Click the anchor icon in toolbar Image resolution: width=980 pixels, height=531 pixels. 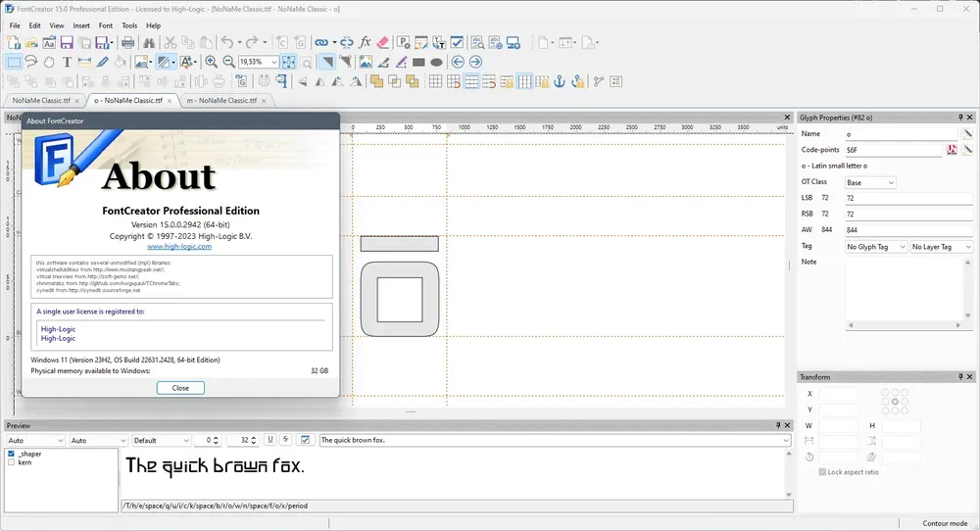(560, 81)
